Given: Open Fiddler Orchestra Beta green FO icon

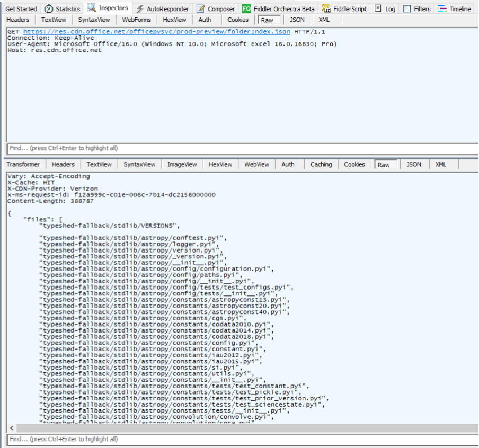Looking at the screenshot, I should click(246, 8).
